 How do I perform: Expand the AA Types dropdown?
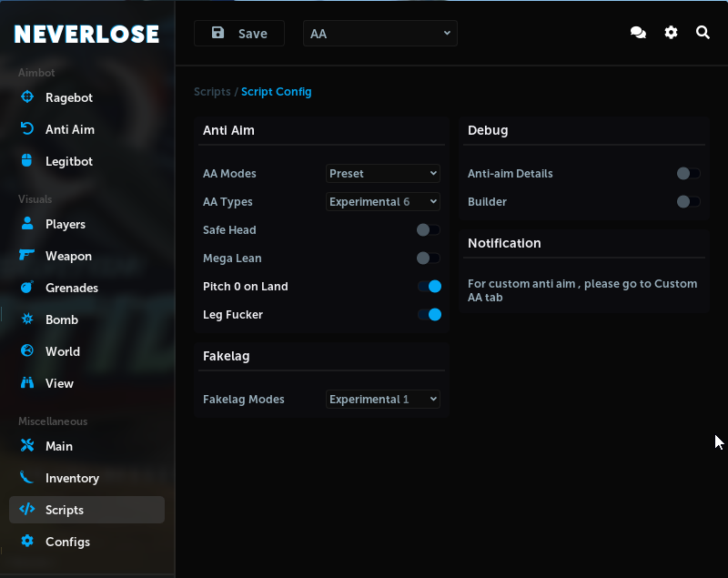[383, 201]
